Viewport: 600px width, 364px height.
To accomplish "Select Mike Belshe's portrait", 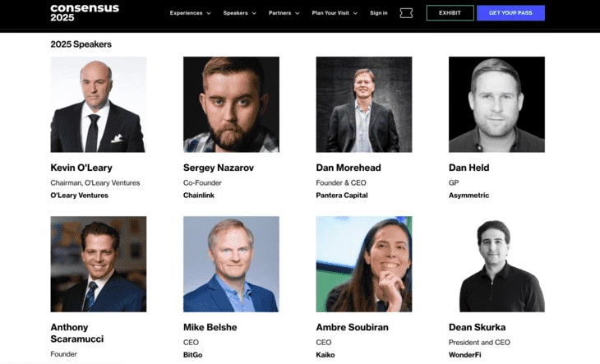I will click(231, 265).
